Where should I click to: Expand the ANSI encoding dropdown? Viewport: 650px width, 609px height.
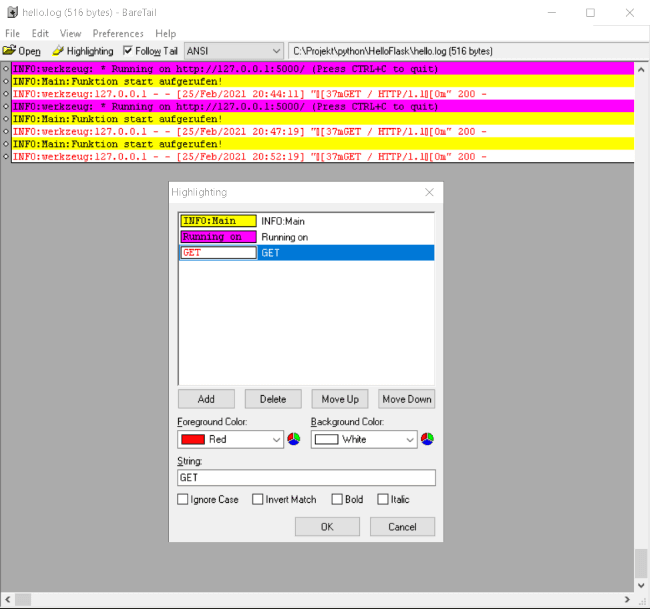[x=276, y=51]
